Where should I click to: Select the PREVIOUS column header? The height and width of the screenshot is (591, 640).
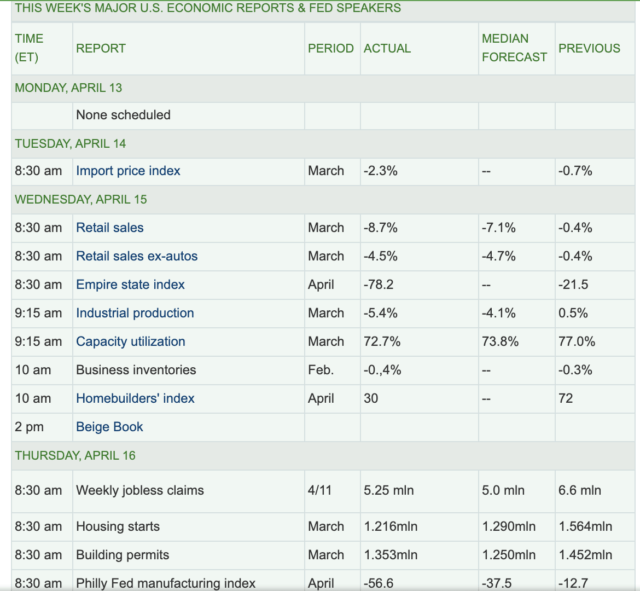pos(589,48)
